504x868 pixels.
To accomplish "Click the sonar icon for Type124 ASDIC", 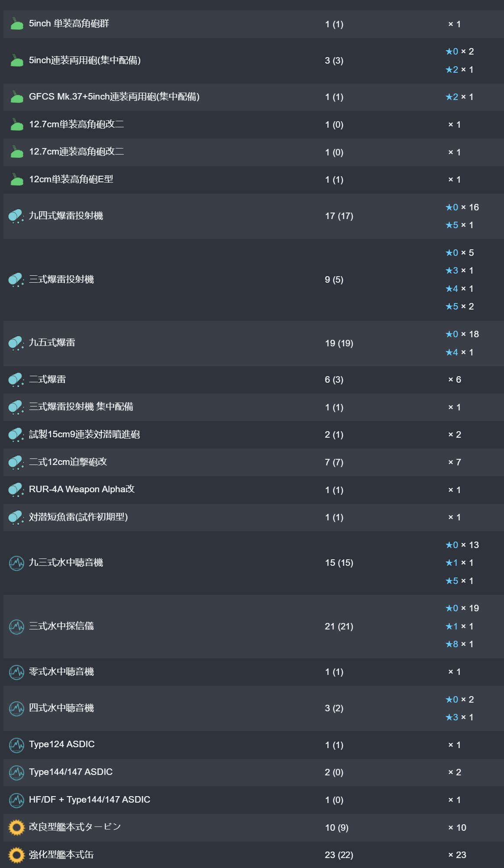I will [16, 745].
